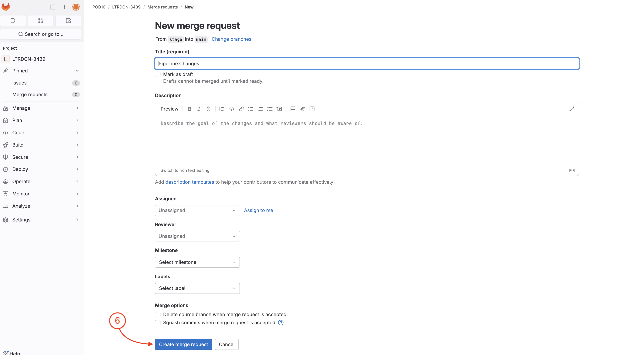The height and width of the screenshot is (355, 644).
Task: Expand the Code menu
Action: (41, 133)
